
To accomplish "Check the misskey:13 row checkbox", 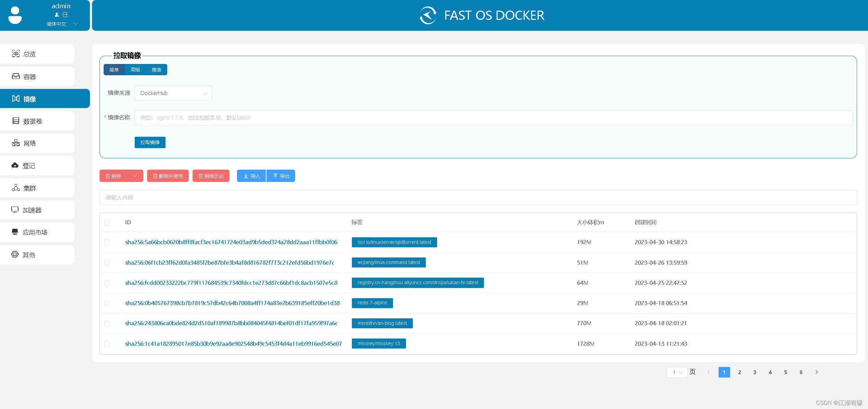I will tap(107, 344).
